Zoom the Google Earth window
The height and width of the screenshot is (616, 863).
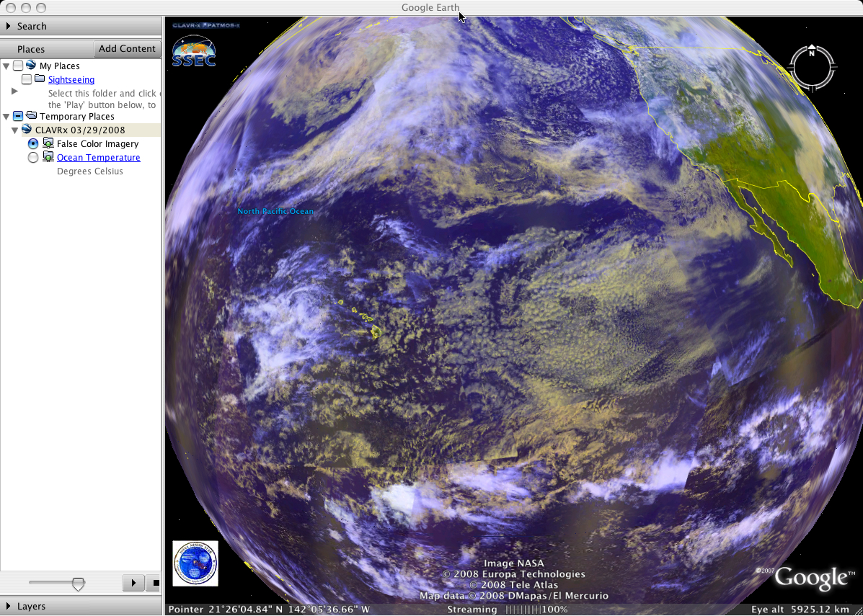40,8
